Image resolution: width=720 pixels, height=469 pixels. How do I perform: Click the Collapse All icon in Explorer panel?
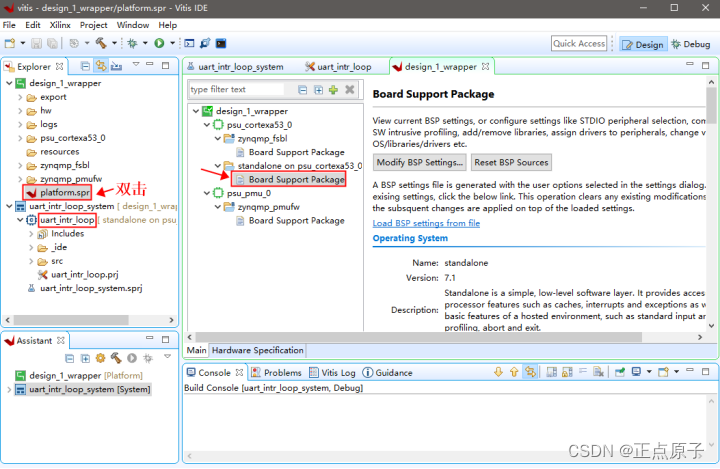coord(85,66)
